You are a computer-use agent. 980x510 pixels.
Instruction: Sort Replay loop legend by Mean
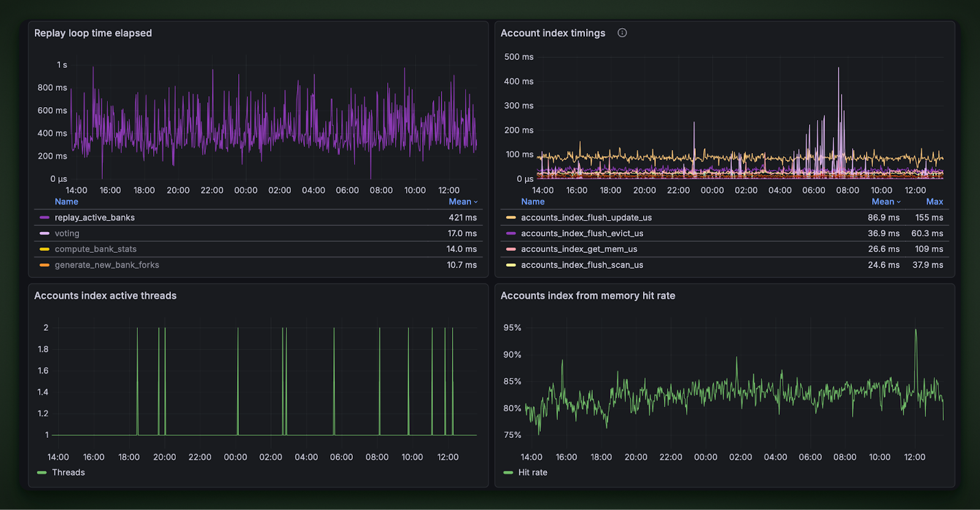pyautogui.click(x=462, y=201)
